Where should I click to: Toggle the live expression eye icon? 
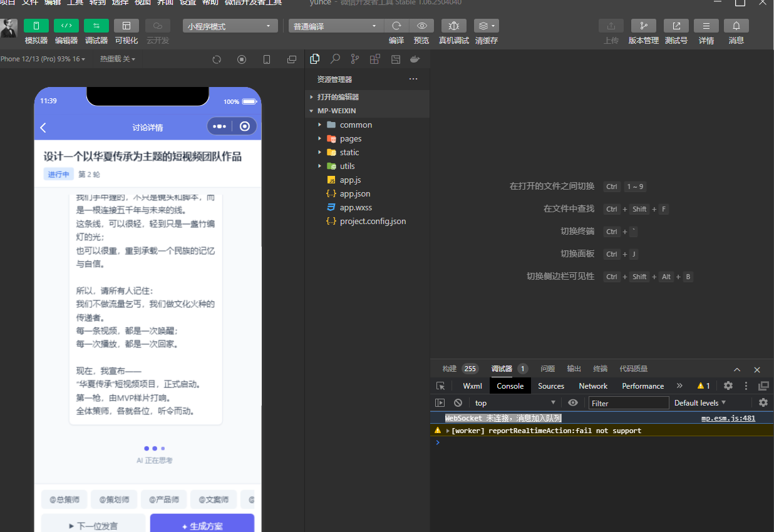(x=572, y=402)
